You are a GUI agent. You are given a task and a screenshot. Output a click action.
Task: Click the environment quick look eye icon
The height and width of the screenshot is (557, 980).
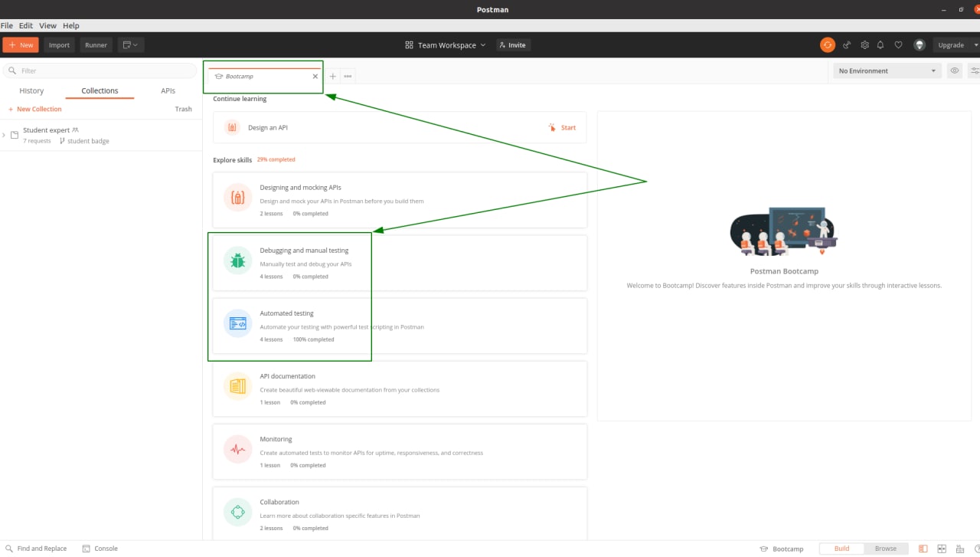(955, 70)
